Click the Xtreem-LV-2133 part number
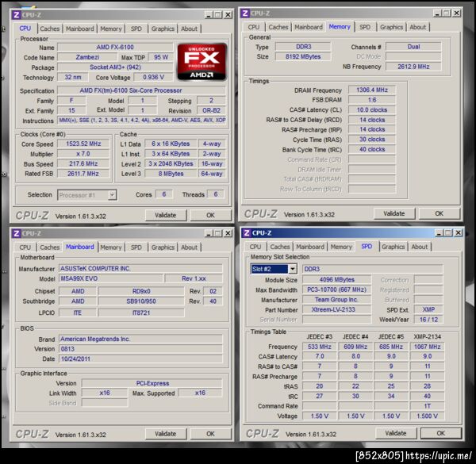The height and width of the screenshot is (464, 476). (336, 309)
